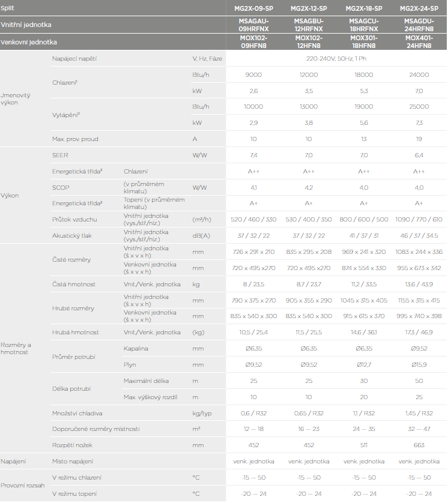448x503 pixels.
Task: Click indoor unit code MSAGAU-09HRFNX
Action: 253,25
